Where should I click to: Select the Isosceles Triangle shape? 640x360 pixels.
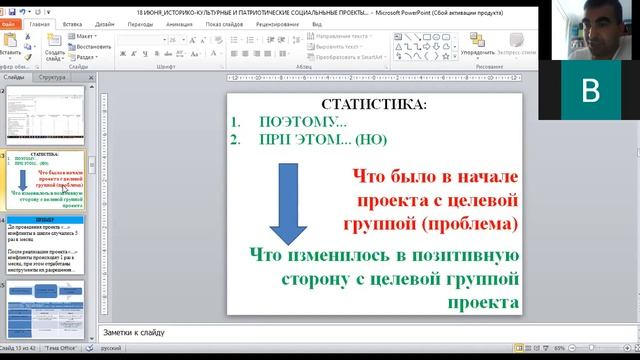point(398,47)
